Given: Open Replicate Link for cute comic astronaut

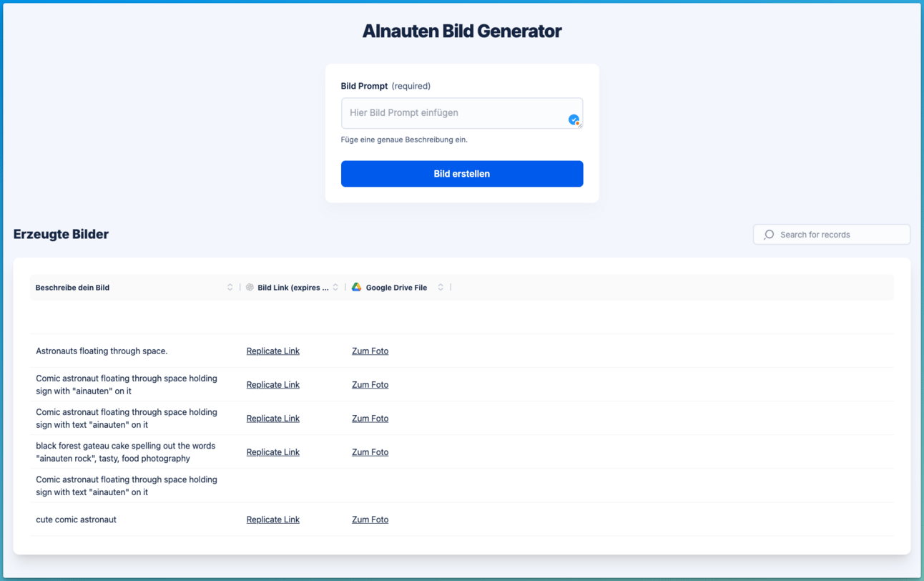Looking at the screenshot, I should [x=273, y=519].
